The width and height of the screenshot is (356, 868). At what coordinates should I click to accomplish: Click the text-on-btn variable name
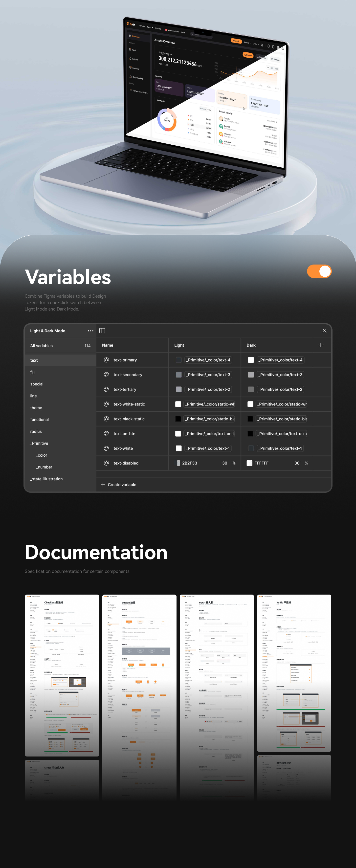[x=124, y=434]
